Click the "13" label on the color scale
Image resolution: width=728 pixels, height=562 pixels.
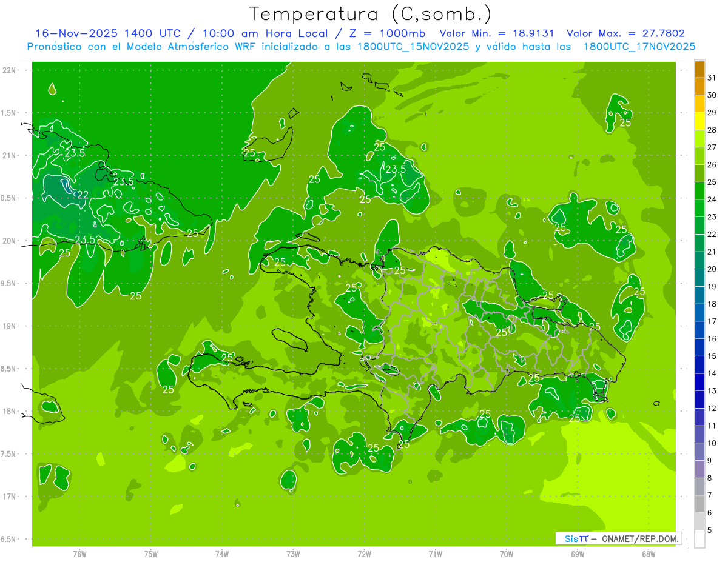pos(712,391)
